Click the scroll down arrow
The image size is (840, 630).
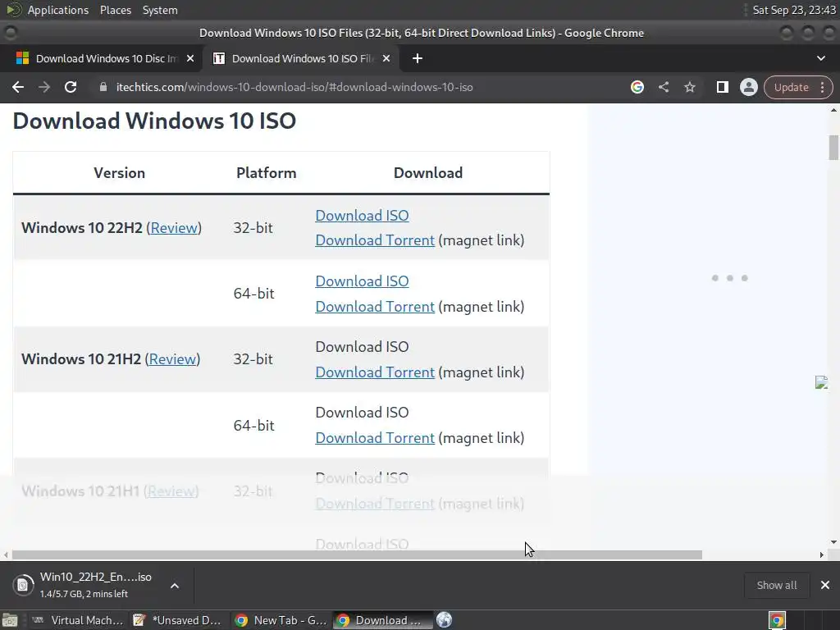click(x=833, y=542)
